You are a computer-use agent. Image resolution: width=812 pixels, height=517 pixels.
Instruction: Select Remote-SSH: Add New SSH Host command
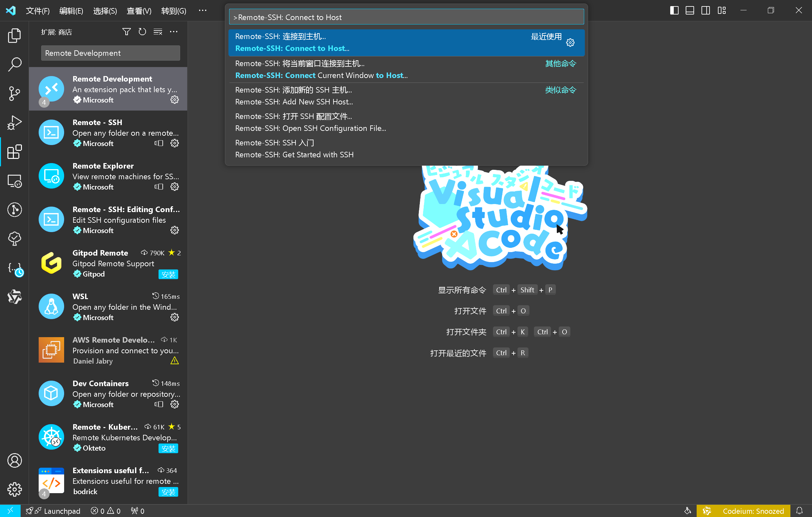(406, 96)
